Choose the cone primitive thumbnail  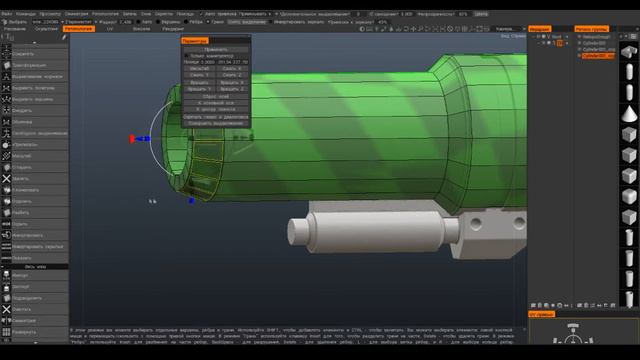pos(629,113)
